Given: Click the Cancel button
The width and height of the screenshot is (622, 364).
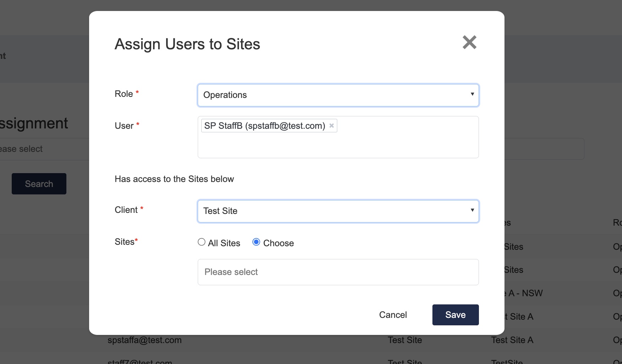Looking at the screenshot, I should pyautogui.click(x=393, y=315).
